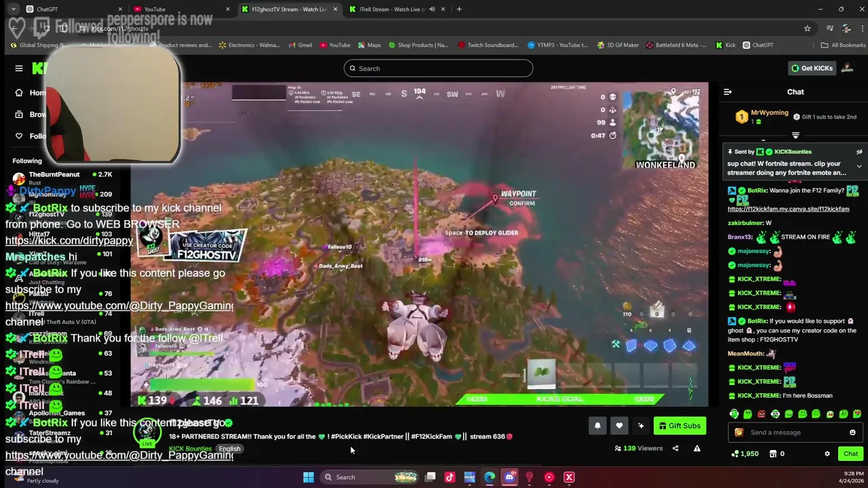Viewport: 868px width, 488px height.
Task: Open the taskbar clock showing 9:28 PM
Action: (x=854, y=477)
